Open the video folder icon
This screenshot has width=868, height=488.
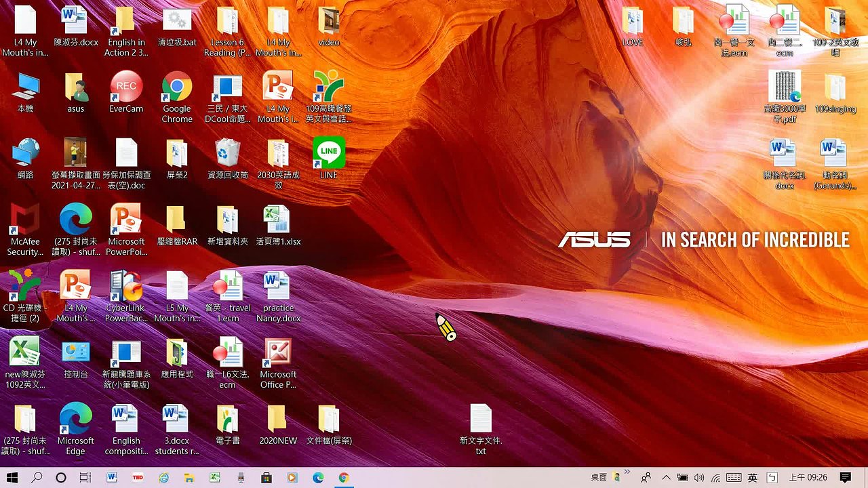pos(329,27)
